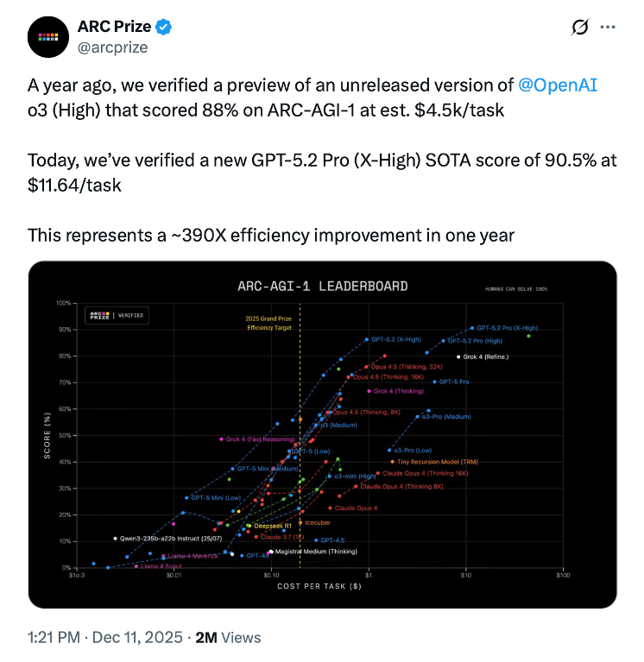The height and width of the screenshot is (662, 644).
Task: Click the ARC Prize Verified logo in chart
Action: (x=116, y=316)
